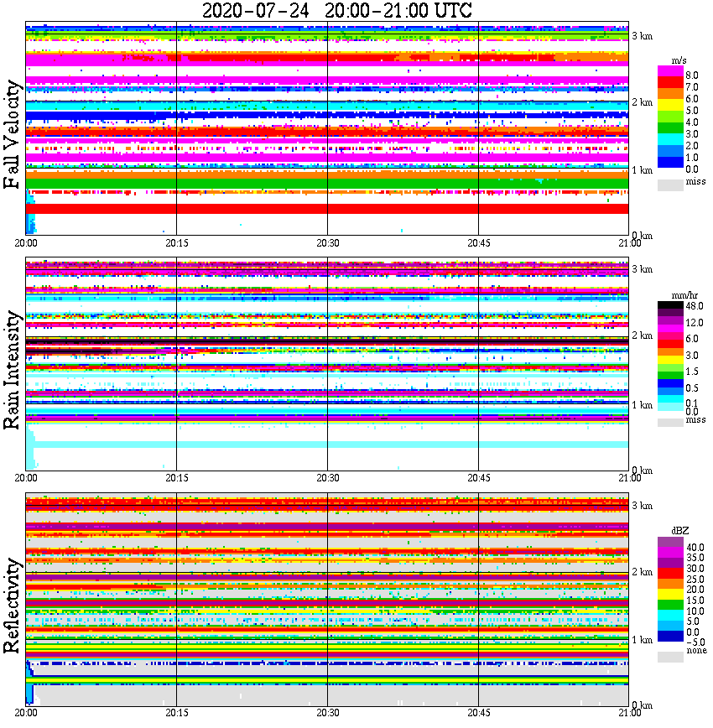Select dark blue swatch above 0.0 m/s
The height and width of the screenshot is (728, 713).
[x=670, y=163]
